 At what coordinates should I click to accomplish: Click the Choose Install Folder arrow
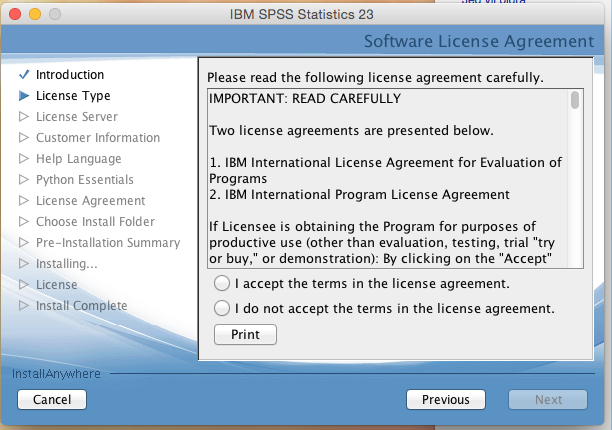24,222
